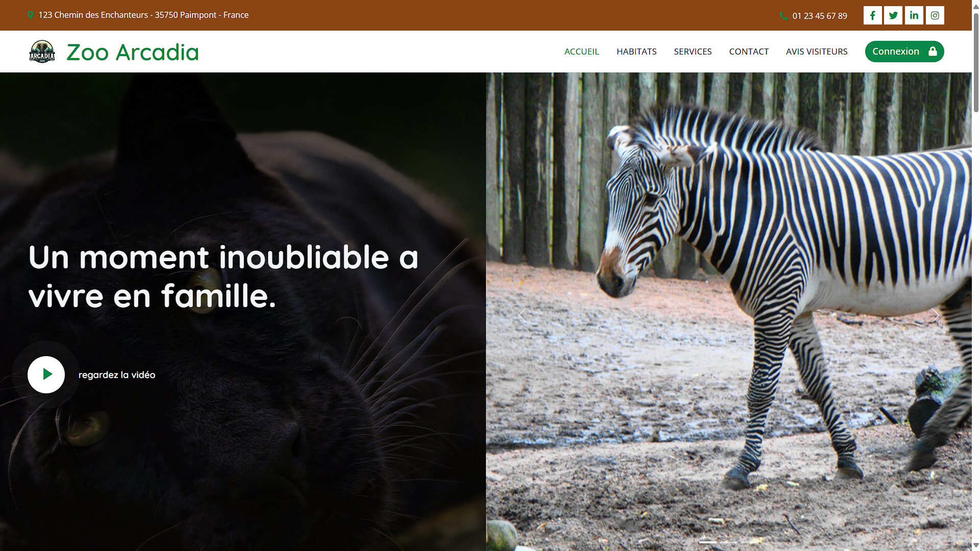Click the page vertical scrollbar thumb
This screenshot has width=980, height=551.
tap(976, 61)
